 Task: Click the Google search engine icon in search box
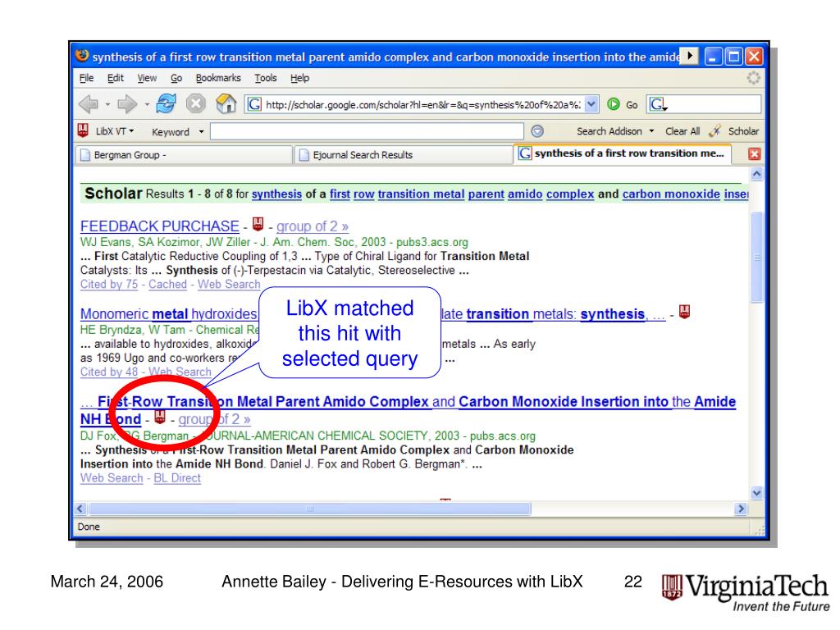[657, 104]
